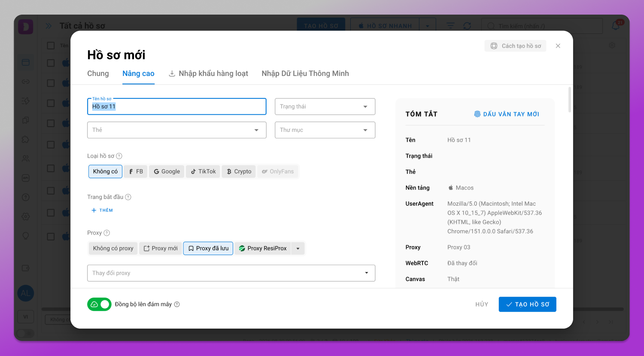Switch to the Chung tab
The image size is (644, 356).
(x=98, y=73)
